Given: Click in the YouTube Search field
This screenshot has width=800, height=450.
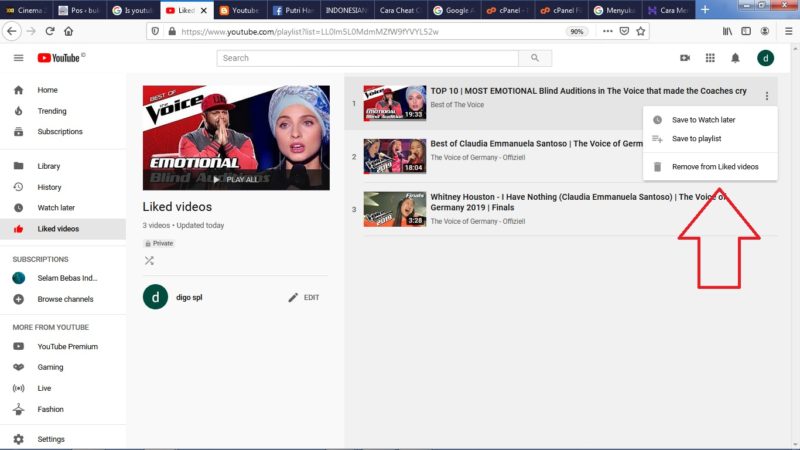Looking at the screenshot, I should (367, 58).
